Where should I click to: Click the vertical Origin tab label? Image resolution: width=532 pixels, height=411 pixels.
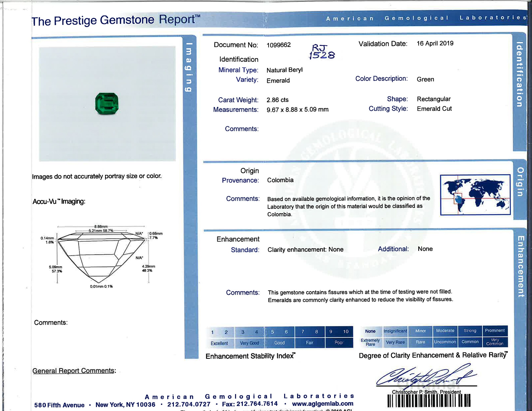pyautogui.click(x=520, y=182)
